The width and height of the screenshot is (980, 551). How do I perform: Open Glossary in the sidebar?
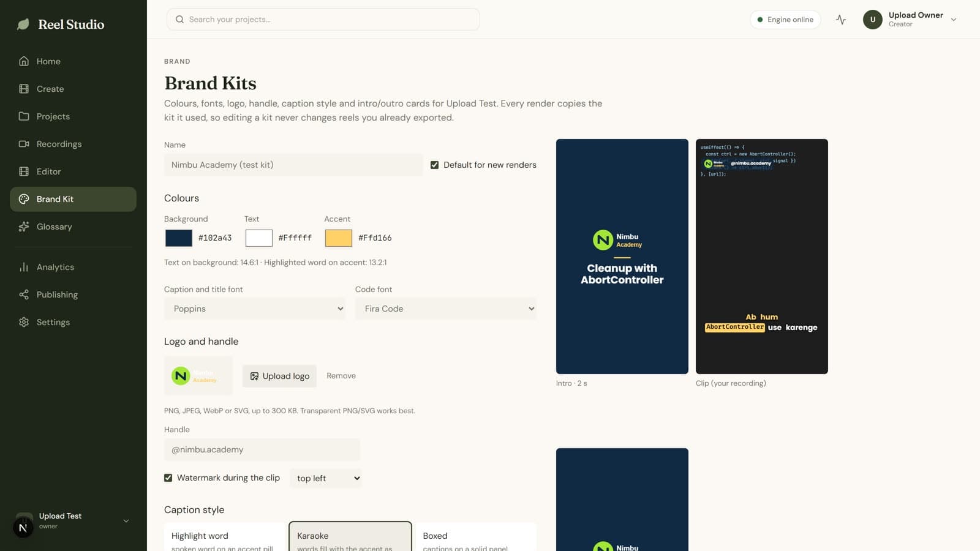point(73,227)
